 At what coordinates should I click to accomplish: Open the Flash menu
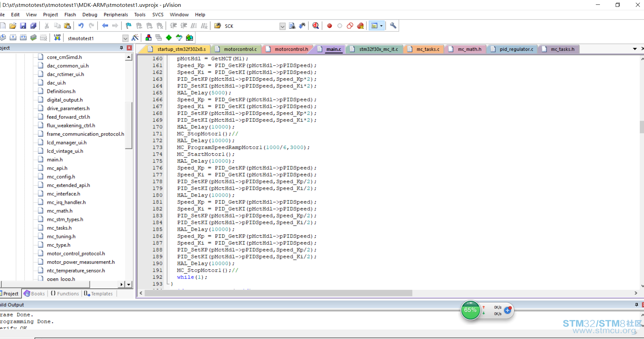click(70, 15)
